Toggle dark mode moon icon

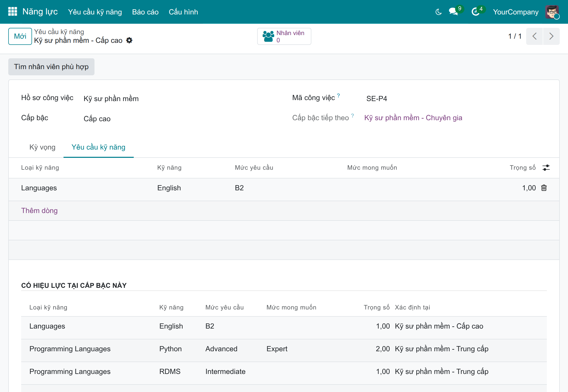click(438, 12)
